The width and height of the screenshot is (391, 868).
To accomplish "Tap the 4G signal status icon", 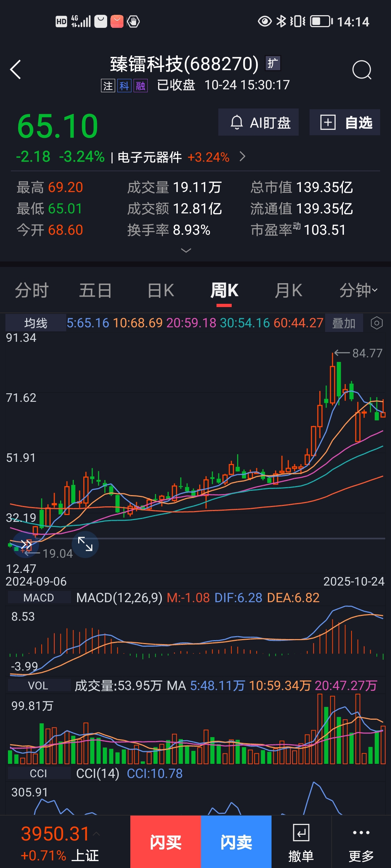I will point(81,21).
